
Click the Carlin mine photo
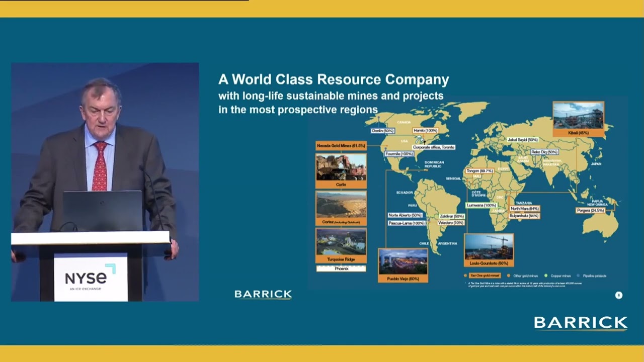point(341,167)
